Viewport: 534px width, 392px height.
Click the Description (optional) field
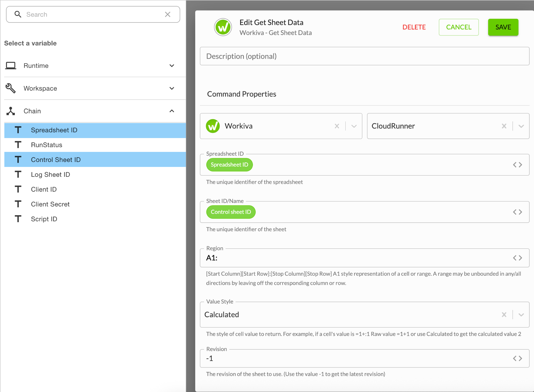pos(364,56)
